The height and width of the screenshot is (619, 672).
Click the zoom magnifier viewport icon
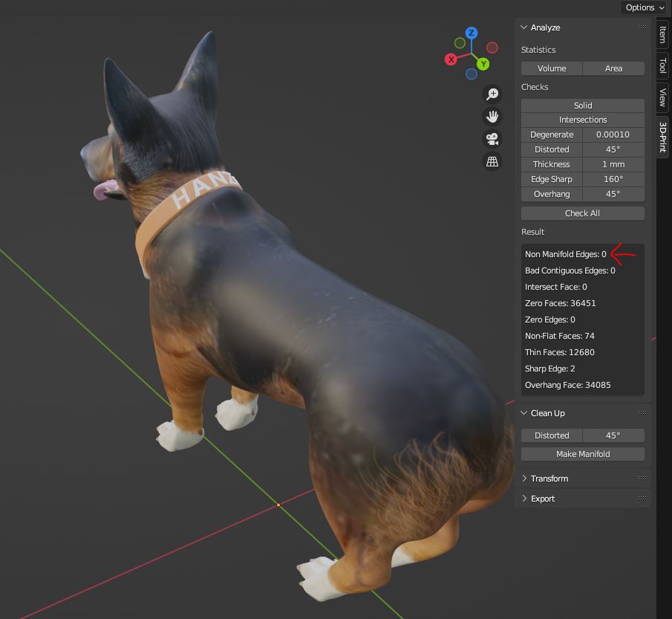coord(492,94)
